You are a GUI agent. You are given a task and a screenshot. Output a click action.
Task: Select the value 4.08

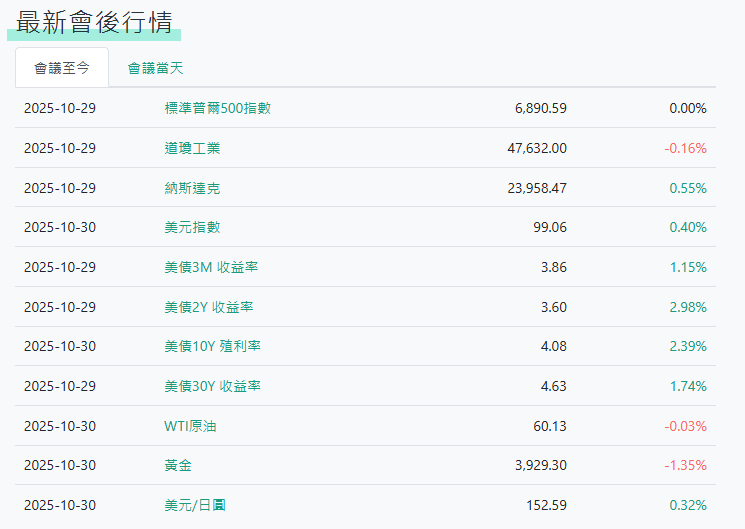tap(554, 346)
